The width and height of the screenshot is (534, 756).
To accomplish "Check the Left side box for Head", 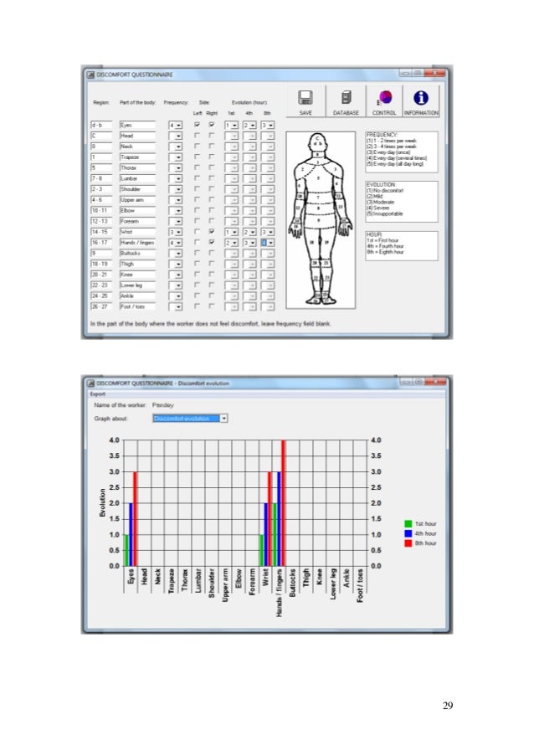I will coord(198,136).
